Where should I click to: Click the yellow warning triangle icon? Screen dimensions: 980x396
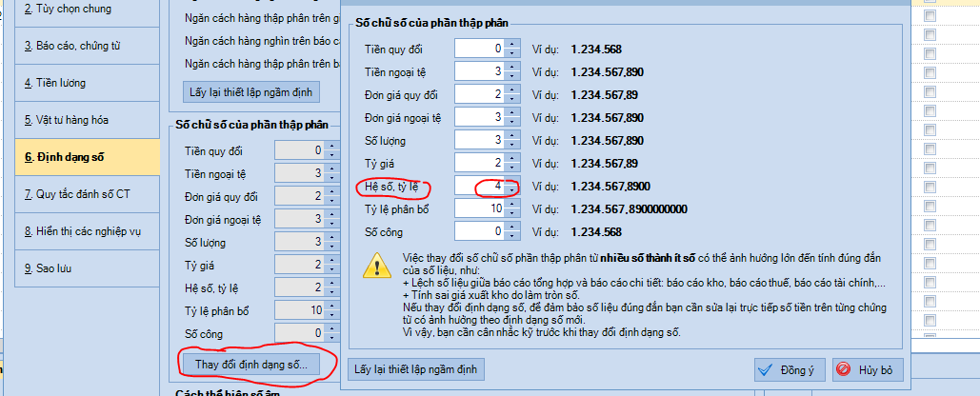(378, 267)
